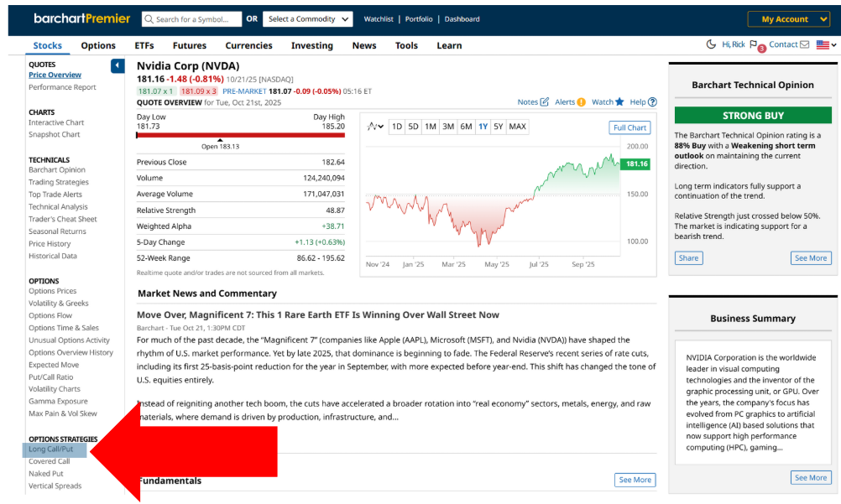
Task: Select the 5Y chart period
Action: coord(499,127)
